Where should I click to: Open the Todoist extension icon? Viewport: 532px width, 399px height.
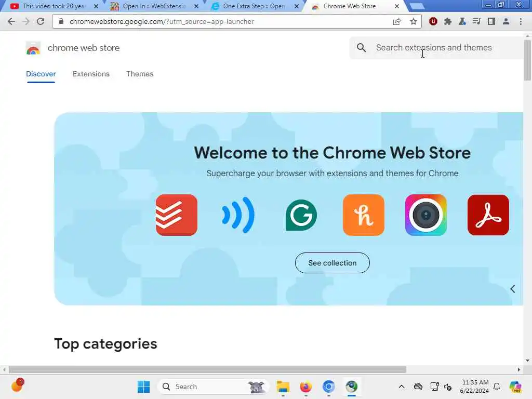click(x=177, y=215)
